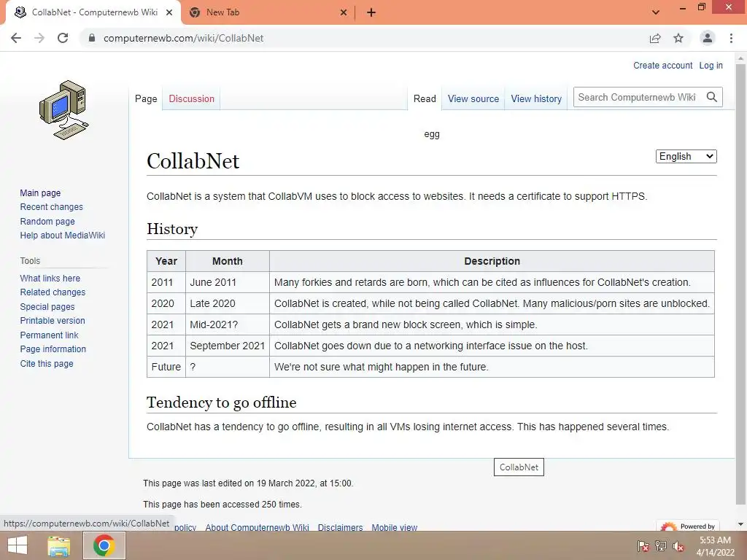This screenshot has width=747, height=560.
Task: Click the Future row year cell
Action: click(166, 367)
